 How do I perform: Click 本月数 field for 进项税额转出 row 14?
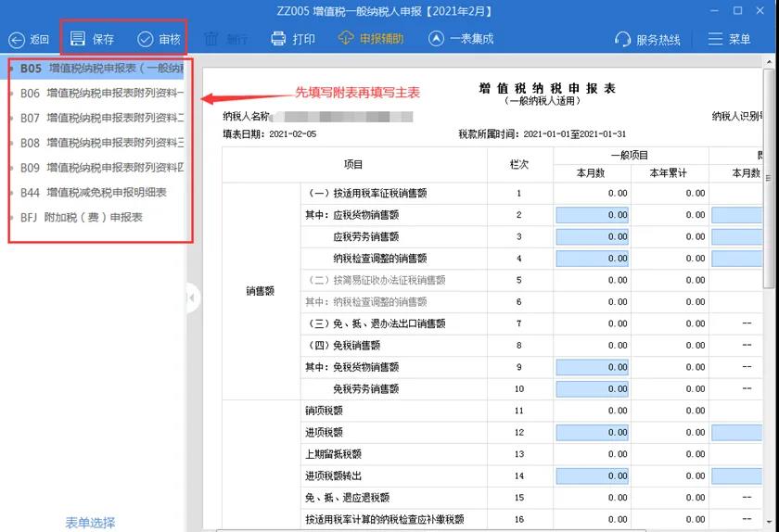[593, 475]
